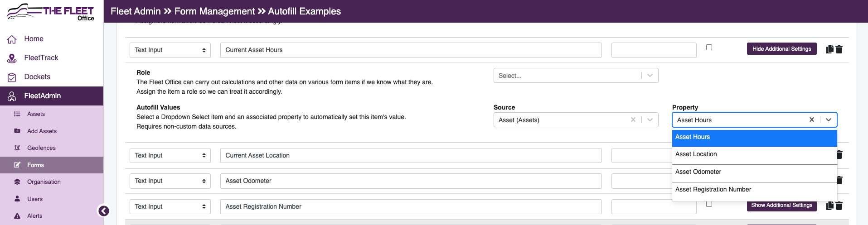Click the Geofences shape icon
The width and height of the screenshot is (868, 225).
coord(17,148)
